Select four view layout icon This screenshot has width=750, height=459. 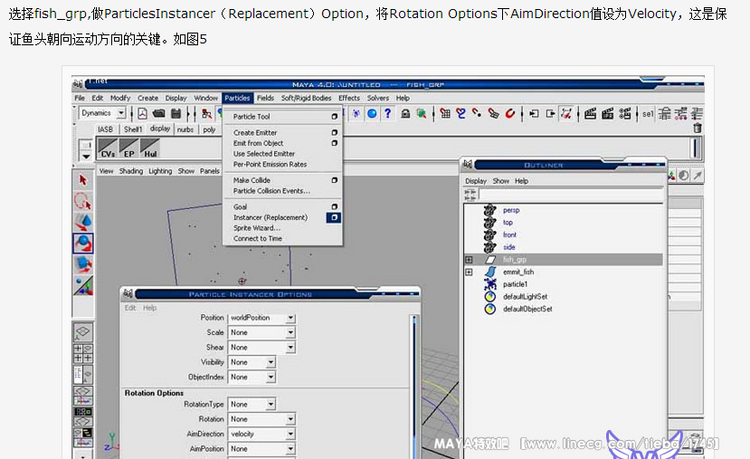(x=83, y=353)
